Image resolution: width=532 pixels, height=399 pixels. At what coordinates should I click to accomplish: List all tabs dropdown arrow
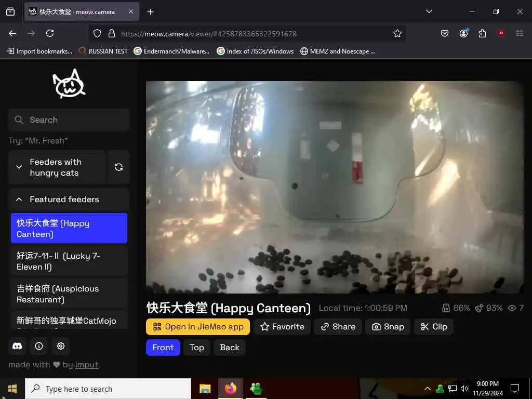tap(429, 11)
